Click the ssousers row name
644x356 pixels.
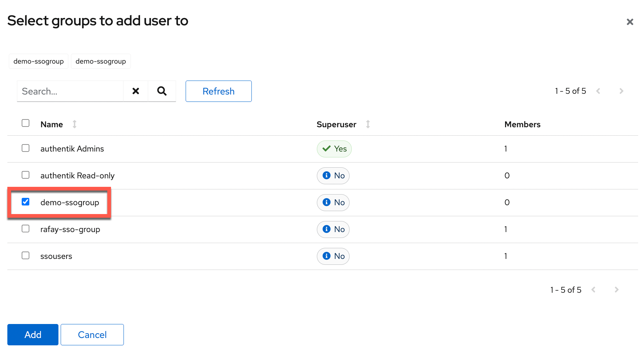click(x=56, y=256)
